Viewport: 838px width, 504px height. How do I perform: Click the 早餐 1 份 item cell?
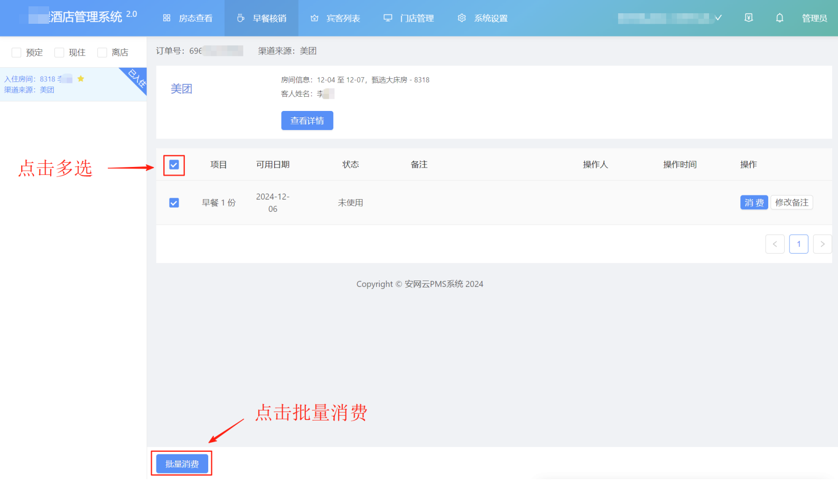(219, 202)
